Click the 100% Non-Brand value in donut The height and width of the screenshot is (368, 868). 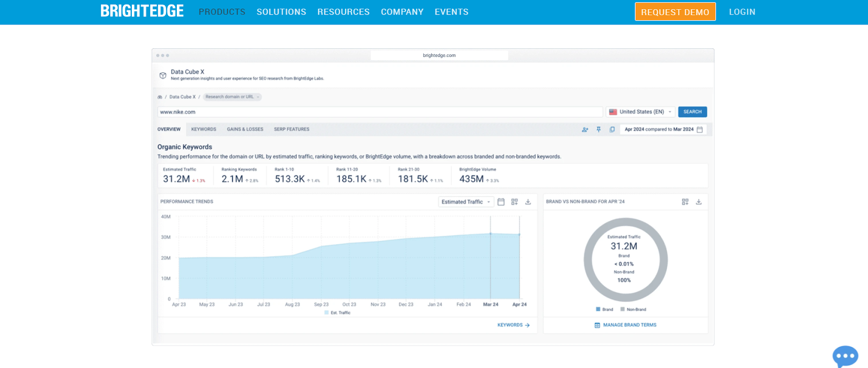(x=624, y=281)
